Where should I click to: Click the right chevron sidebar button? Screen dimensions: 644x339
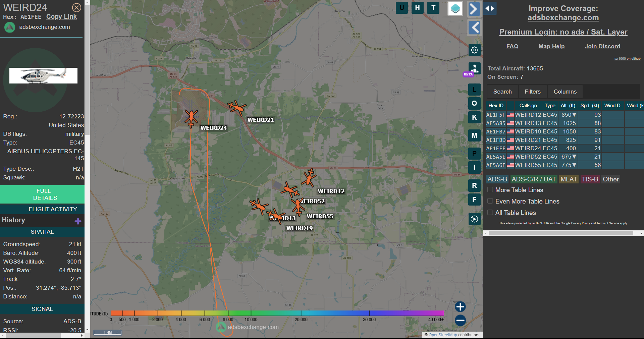(x=474, y=9)
